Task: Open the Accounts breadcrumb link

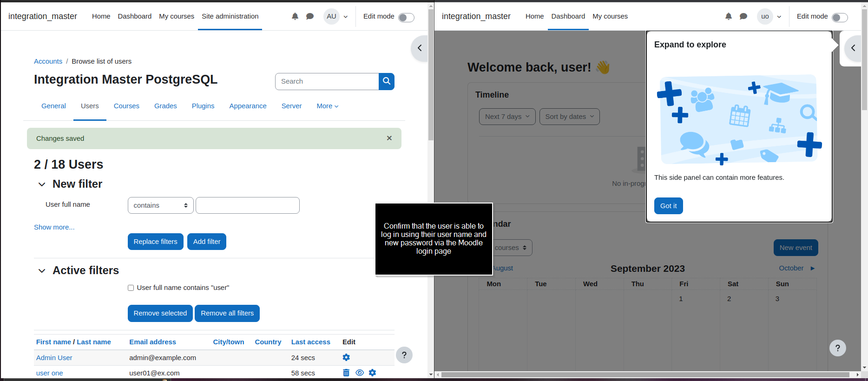Action: point(48,61)
